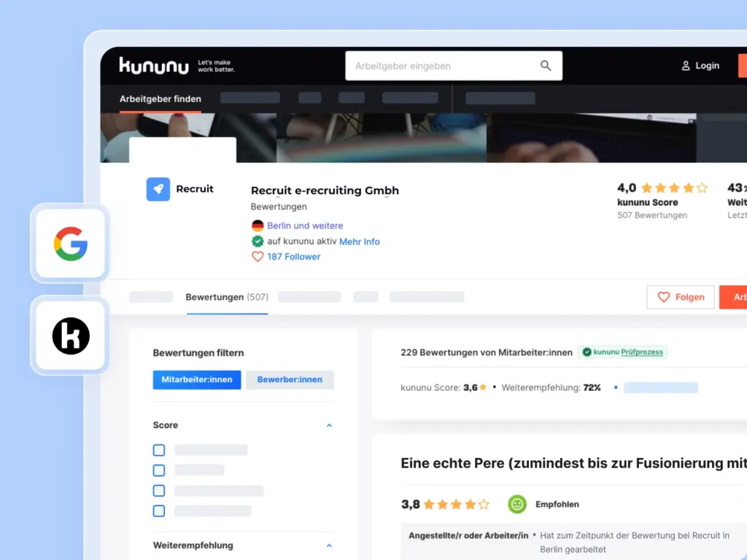The height and width of the screenshot is (560, 747).
Task: Click the heart icon beside 187 Follower
Action: click(258, 256)
